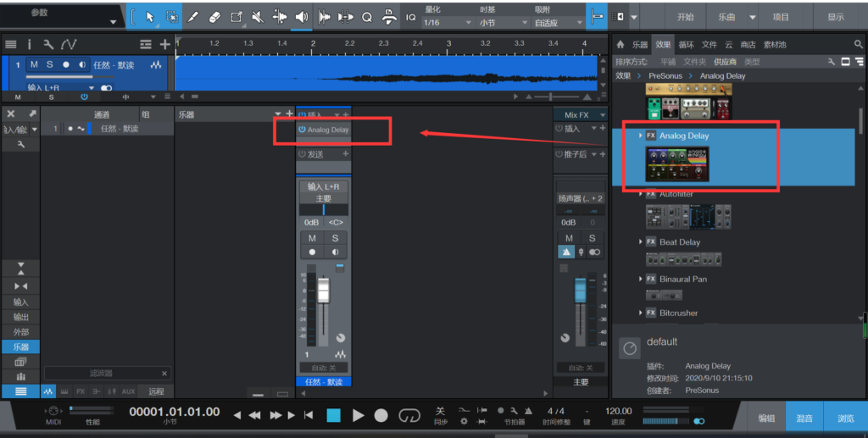Click the 乐曲 button at top

coord(726,17)
